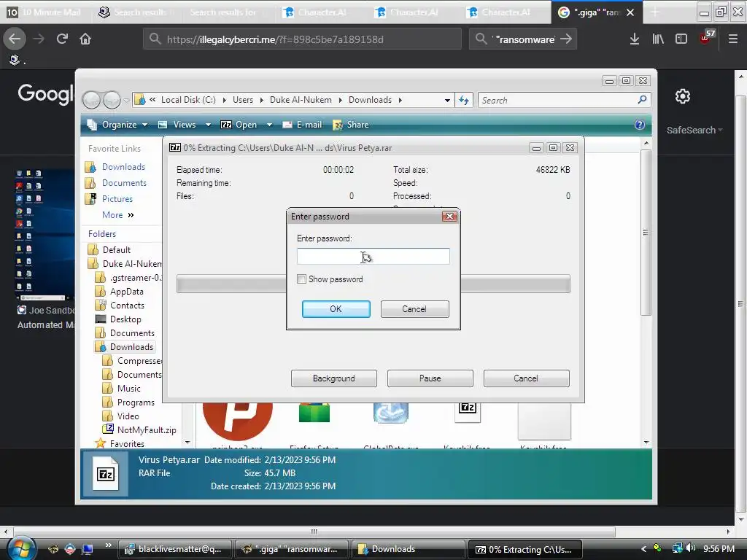Submit browser search with arrow button

tap(566, 39)
